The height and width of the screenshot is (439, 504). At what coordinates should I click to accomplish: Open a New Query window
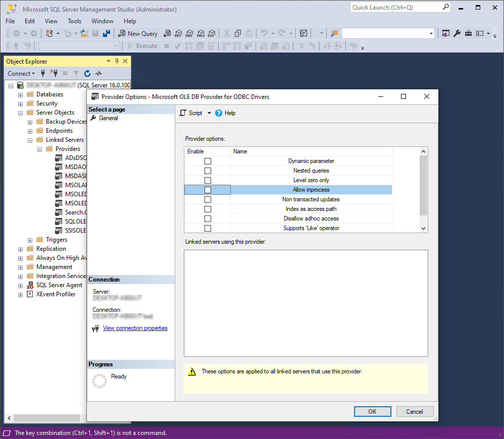(138, 33)
